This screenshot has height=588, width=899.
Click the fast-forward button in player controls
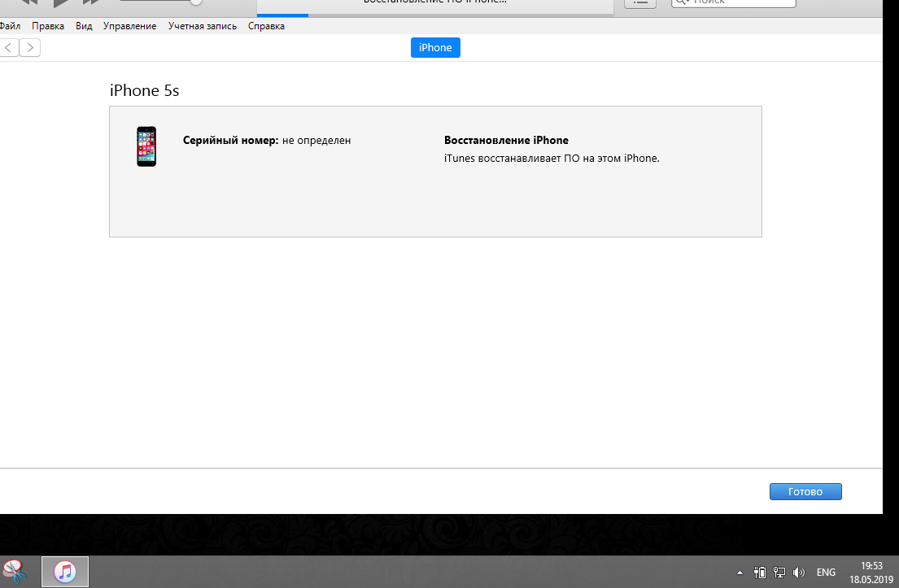(91, 2)
